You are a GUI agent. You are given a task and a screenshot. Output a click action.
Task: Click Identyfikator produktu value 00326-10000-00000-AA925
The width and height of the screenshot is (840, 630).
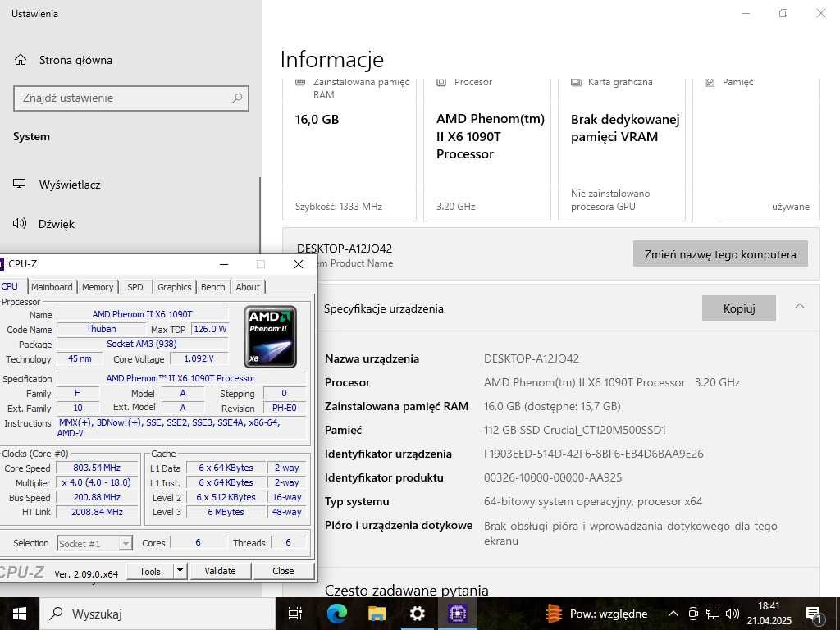point(553,477)
